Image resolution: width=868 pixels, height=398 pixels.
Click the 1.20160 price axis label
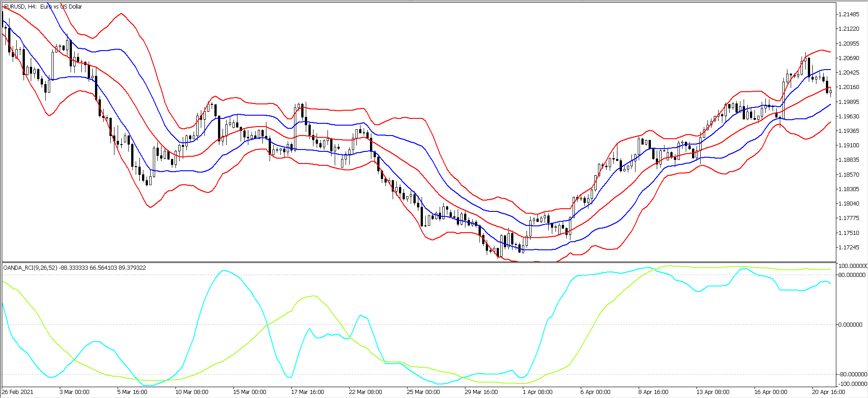click(849, 87)
